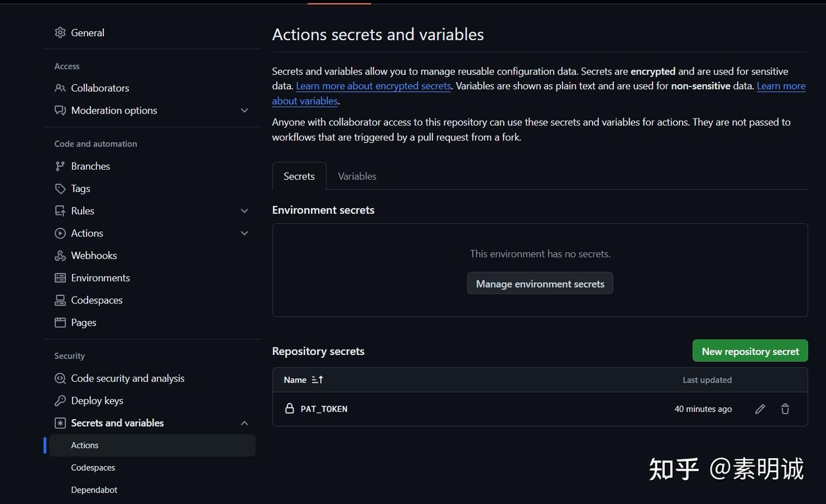Click the Pages browser icon
Image resolution: width=826 pixels, height=504 pixels.
[x=60, y=323]
